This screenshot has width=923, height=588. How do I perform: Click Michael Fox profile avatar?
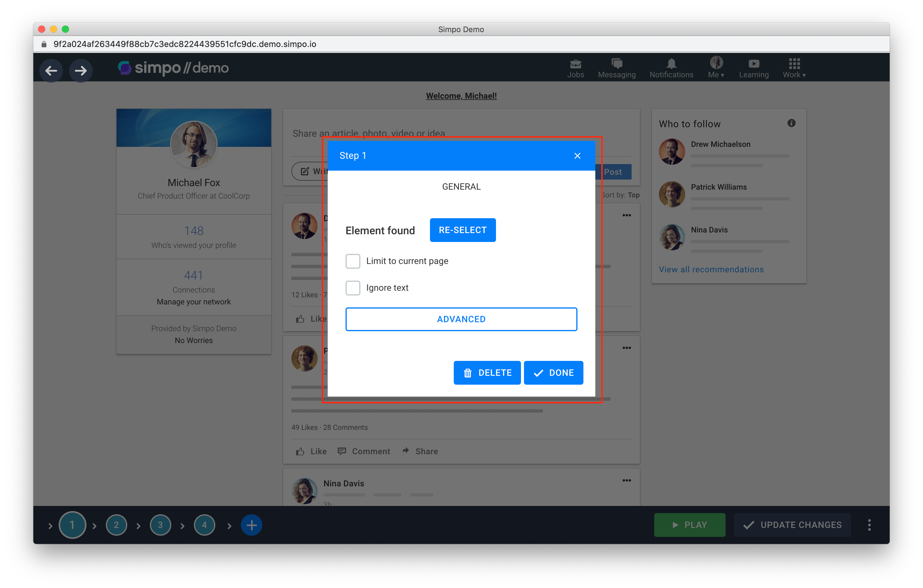(194, 144)
